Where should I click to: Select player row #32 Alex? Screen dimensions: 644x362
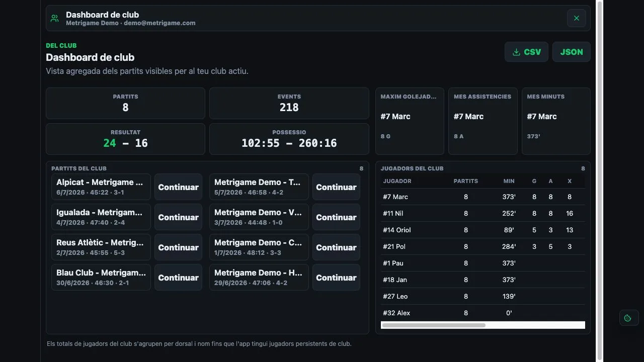483,313
